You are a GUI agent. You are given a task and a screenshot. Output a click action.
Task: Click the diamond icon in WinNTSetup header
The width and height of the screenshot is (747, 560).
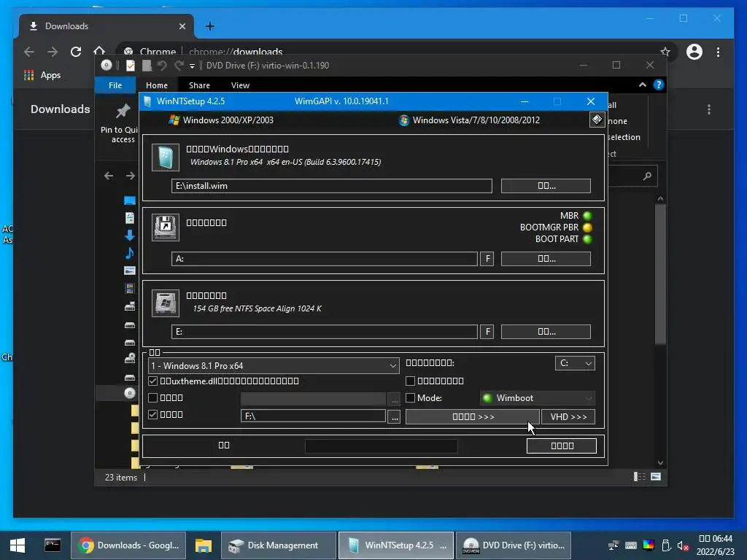597,120
